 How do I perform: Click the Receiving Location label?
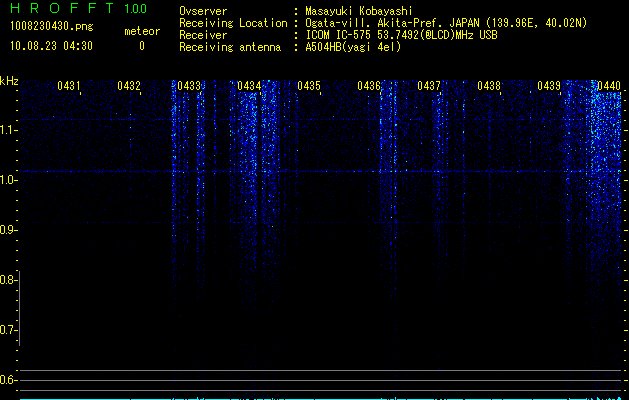(x=233, y=23)
